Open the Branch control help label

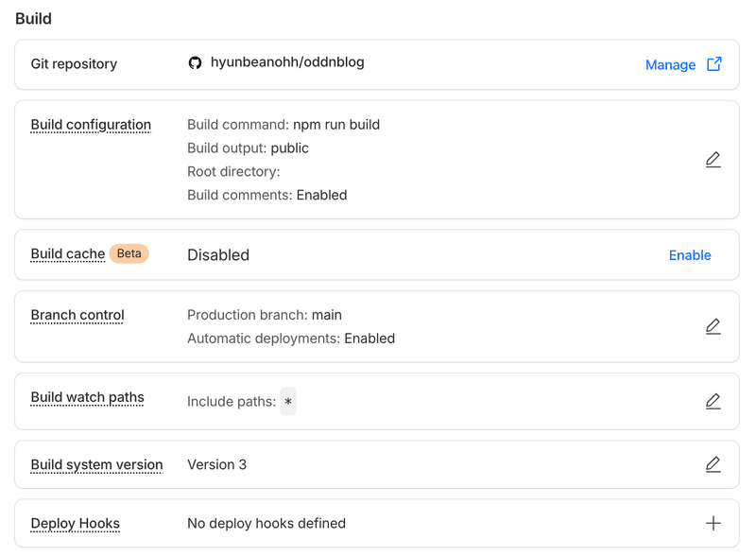point(77,315)
